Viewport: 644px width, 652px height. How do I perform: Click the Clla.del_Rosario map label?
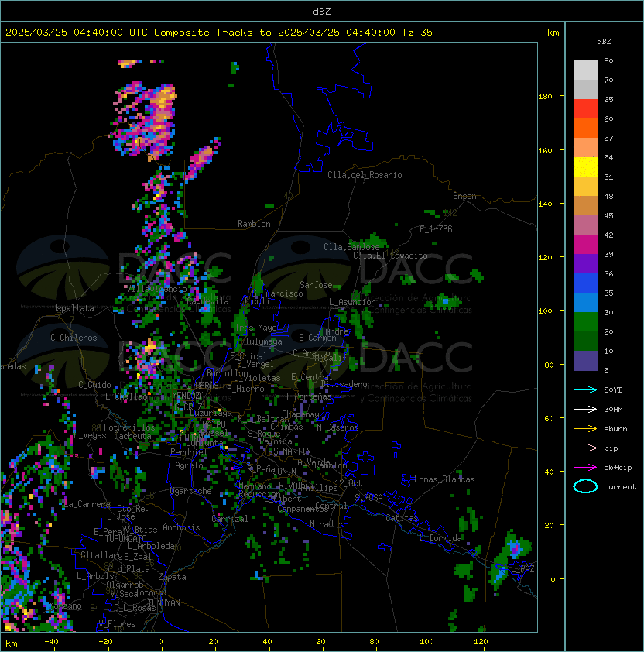[365, 175]
